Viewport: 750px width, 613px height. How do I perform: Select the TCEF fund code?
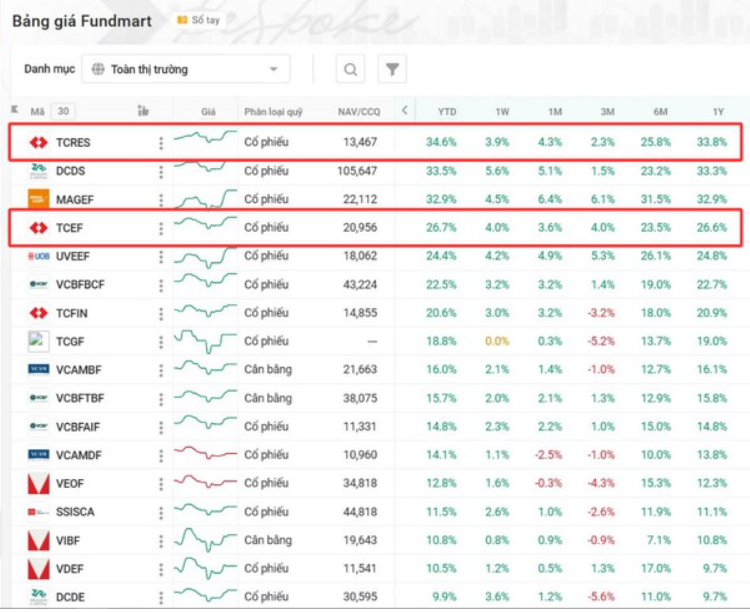69,228
